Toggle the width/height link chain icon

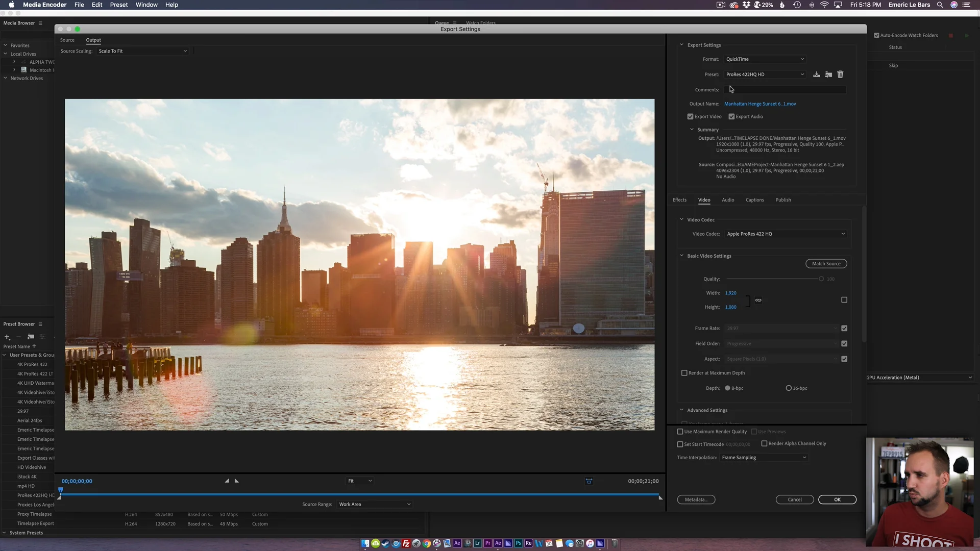coord(758,300)
